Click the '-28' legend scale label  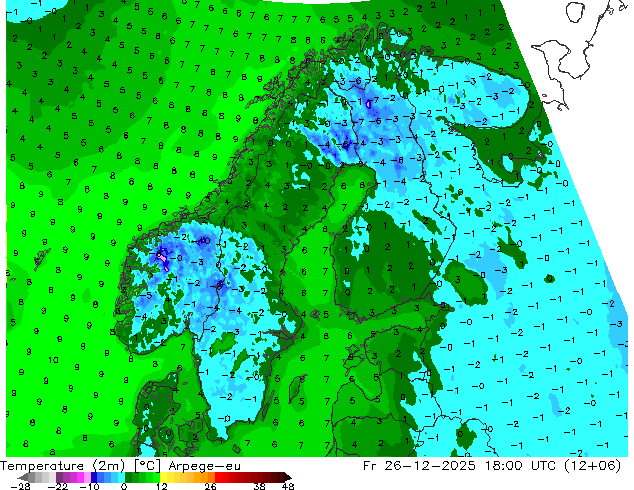tap(20, 486)
